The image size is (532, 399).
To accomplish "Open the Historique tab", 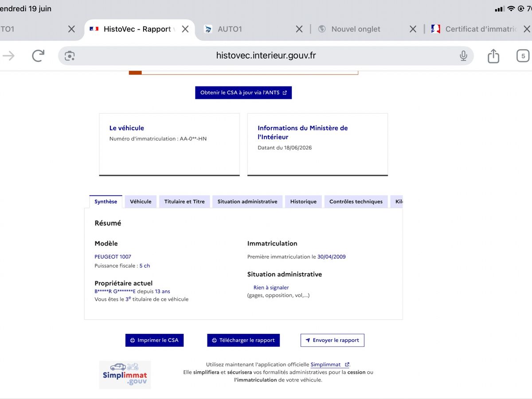I will tap(303, 202).
